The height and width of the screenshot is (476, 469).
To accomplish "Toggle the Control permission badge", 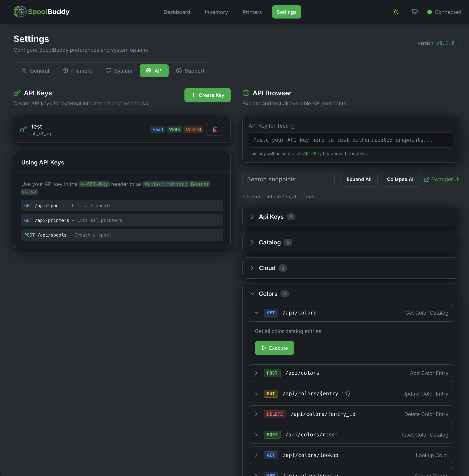I will (193, 129).
